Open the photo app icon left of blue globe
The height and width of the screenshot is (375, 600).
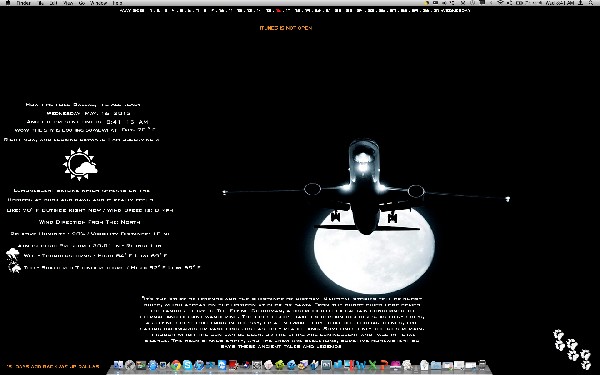141,365
